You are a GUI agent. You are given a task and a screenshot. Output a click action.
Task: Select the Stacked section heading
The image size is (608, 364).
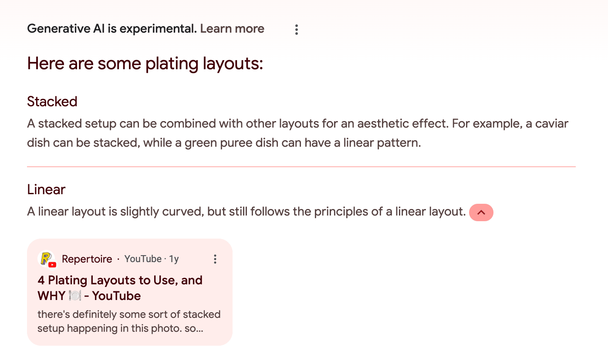pos(52,101)
